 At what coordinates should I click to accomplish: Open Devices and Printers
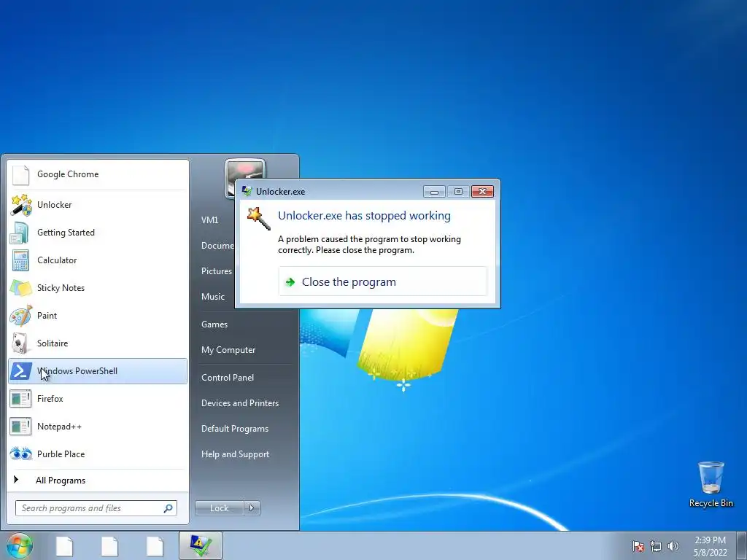click(x=240, y=403)
